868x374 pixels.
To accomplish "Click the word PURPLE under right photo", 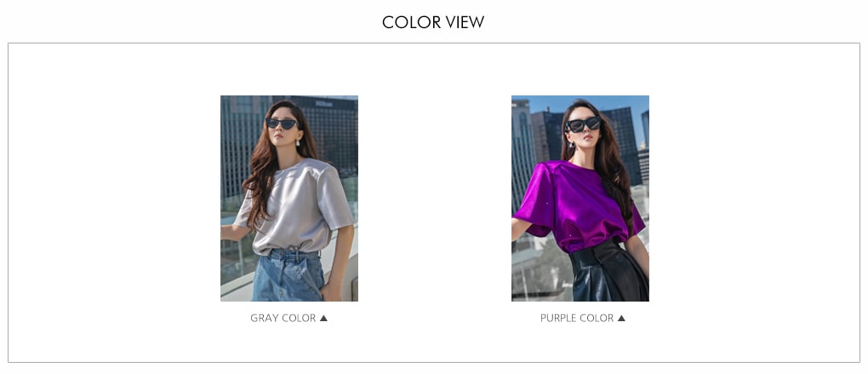I will coord(557,318).
